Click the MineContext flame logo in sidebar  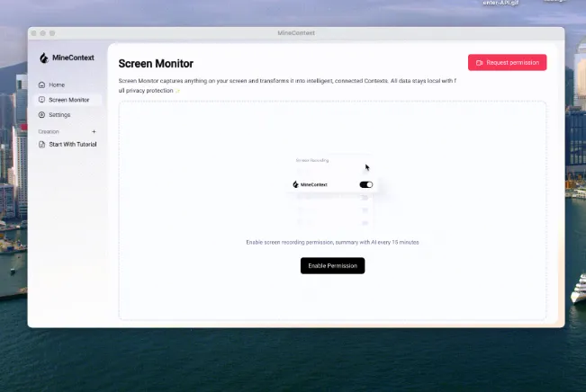43,58
